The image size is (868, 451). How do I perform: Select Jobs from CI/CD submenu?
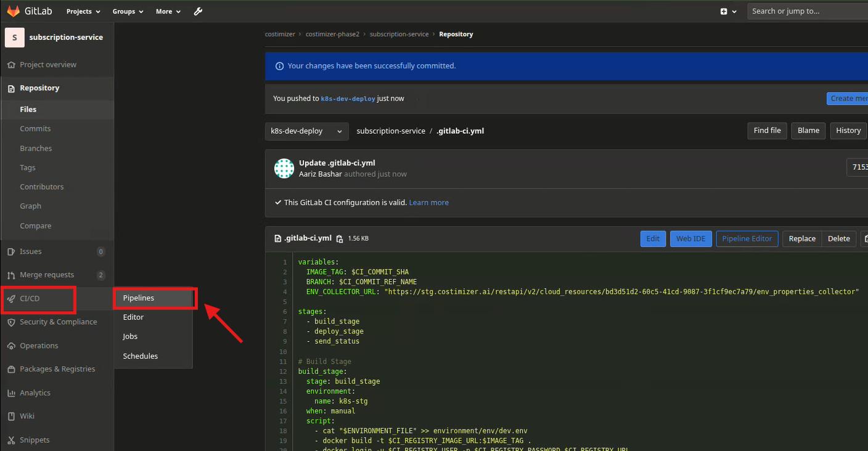tap(153, 336)
